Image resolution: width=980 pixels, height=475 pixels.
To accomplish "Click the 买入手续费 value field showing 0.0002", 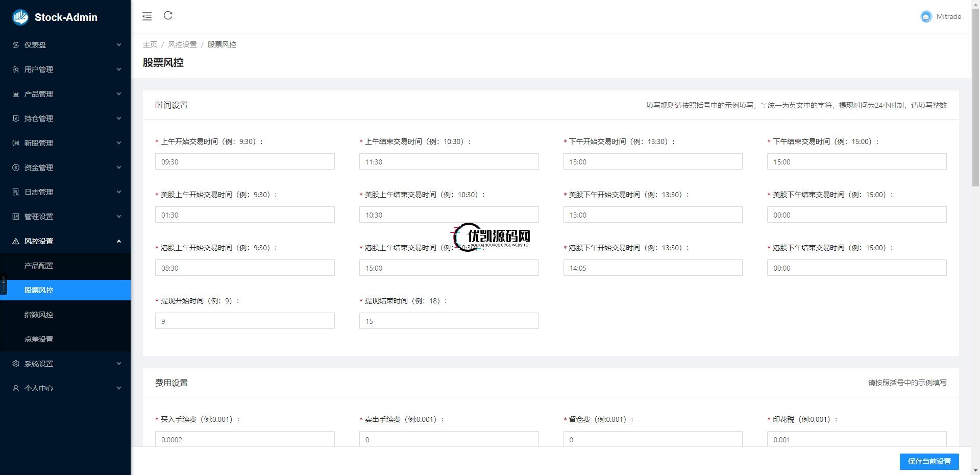I will (x=244, y=439).
